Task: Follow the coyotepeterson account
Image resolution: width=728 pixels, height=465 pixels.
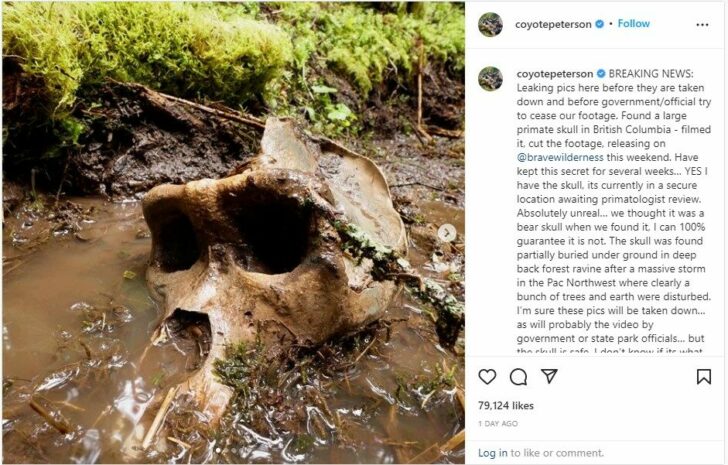Action: 633,24
